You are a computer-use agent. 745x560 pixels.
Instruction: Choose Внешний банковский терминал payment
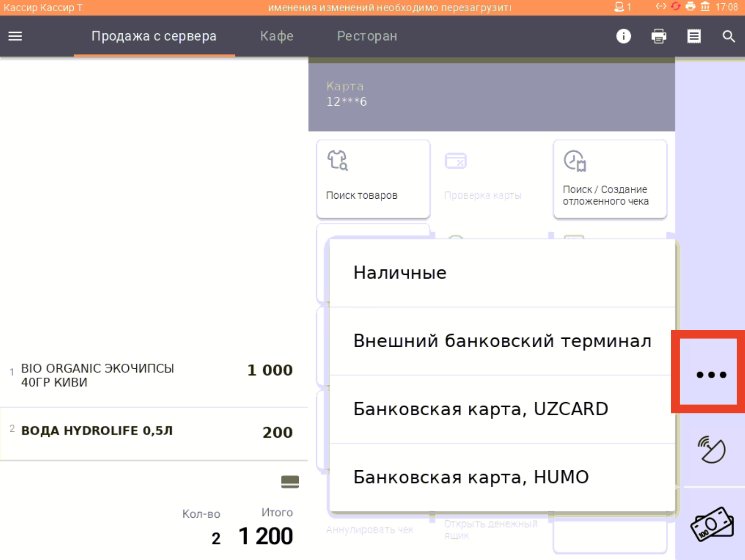(502, 341)
